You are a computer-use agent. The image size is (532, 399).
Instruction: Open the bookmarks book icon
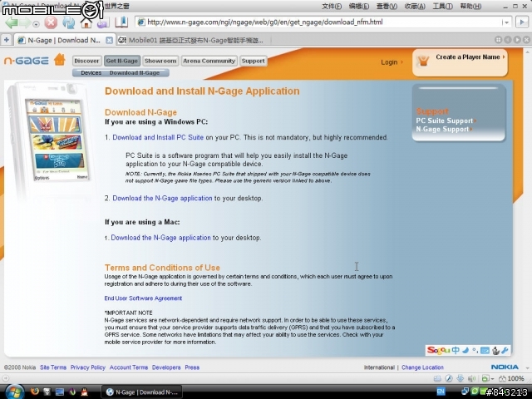tap(121, 22)
